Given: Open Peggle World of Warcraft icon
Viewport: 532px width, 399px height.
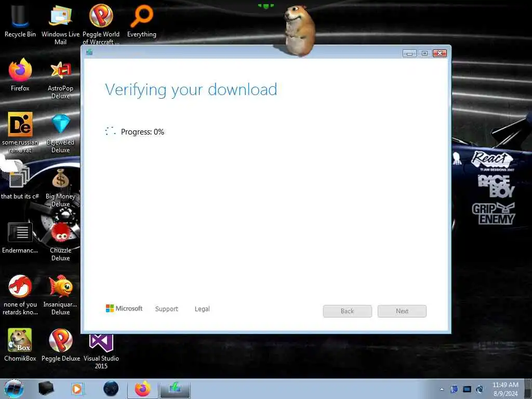Looking at the screenshot, I should pyautogui.click(x=101, y=24).
